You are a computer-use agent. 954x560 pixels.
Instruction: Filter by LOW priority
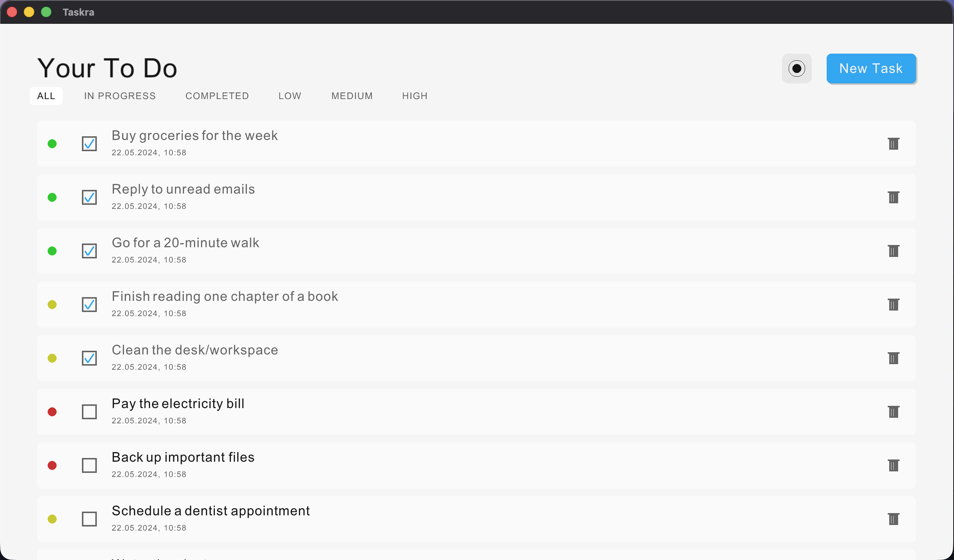(x=290, y=96)
